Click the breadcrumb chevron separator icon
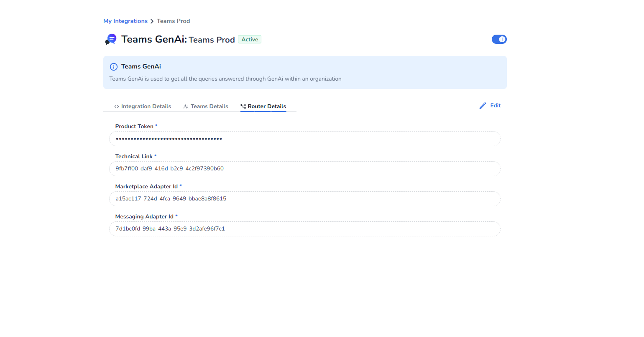Viewport: 644px width, 337px height. pos(152,21)
